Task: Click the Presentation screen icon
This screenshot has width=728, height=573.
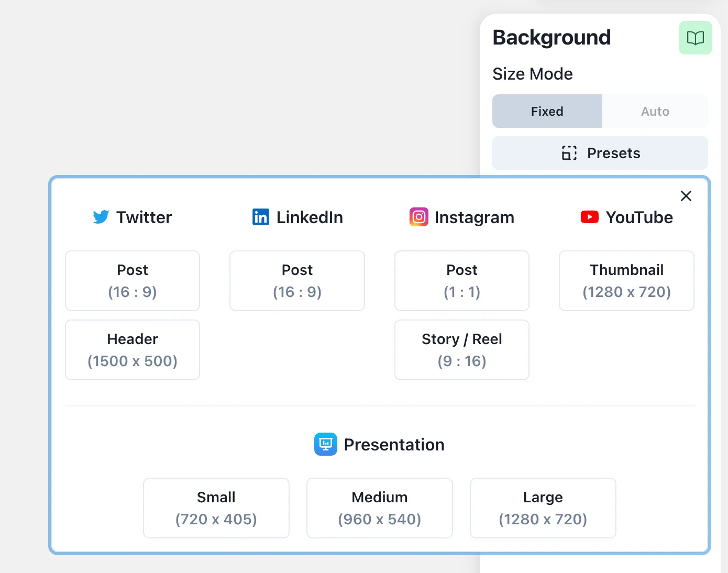Action: pos(326,444)
